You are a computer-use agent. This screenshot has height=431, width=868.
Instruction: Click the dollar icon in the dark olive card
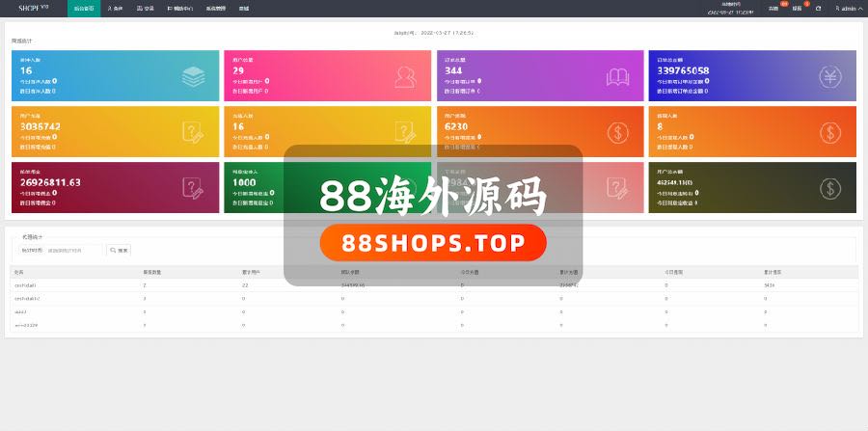829,188
